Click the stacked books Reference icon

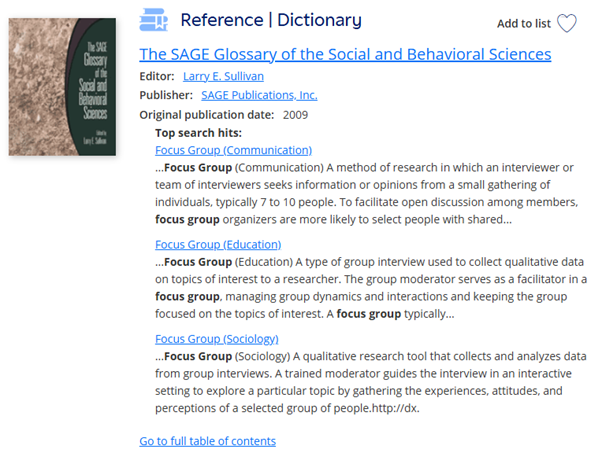154,20
